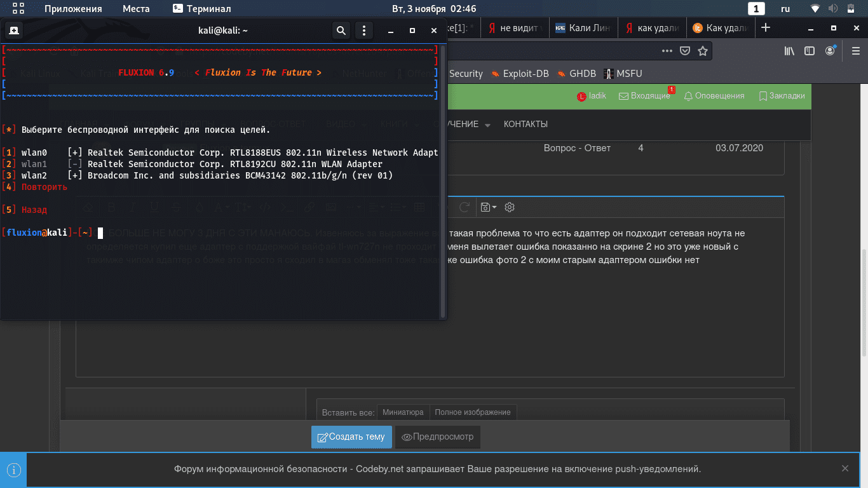Open the Exploit-DB bookmark
Screen dimensions: 868x488
click(x=521, y=74)
